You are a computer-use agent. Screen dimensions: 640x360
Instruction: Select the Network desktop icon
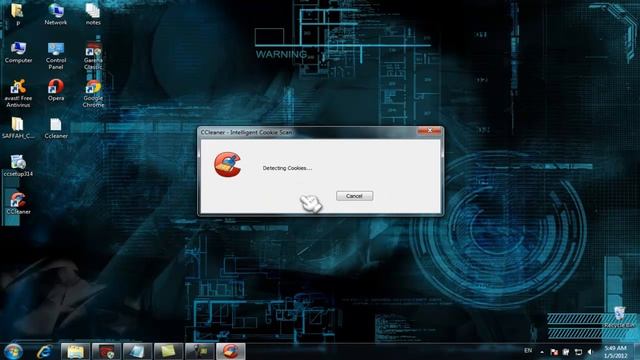[x=56, y=14]
